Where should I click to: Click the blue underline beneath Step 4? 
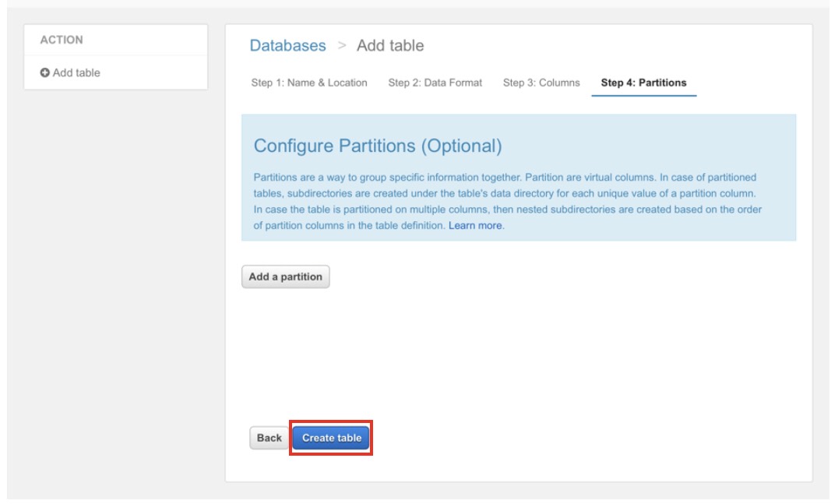(x=643, y=96)
